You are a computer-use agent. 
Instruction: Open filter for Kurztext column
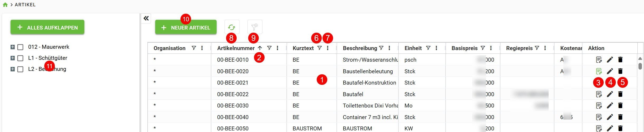[x=319, y=48]
